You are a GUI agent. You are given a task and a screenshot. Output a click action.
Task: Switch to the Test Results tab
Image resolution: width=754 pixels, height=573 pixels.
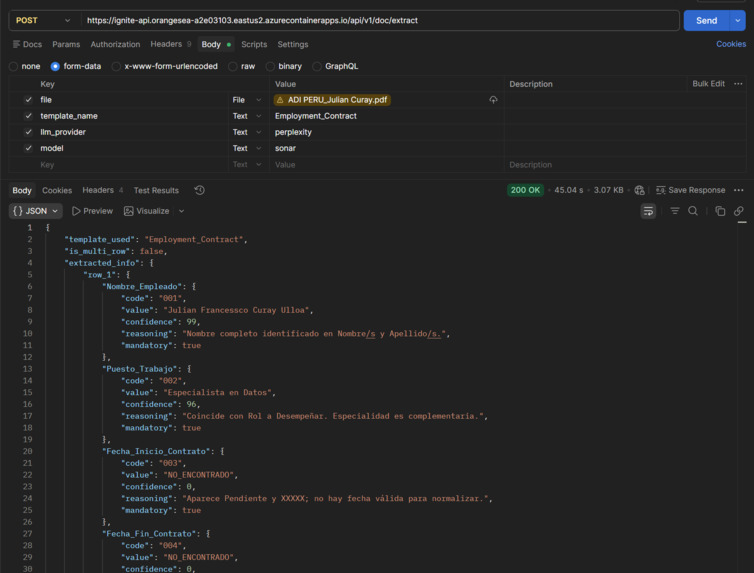pos(156,190)
